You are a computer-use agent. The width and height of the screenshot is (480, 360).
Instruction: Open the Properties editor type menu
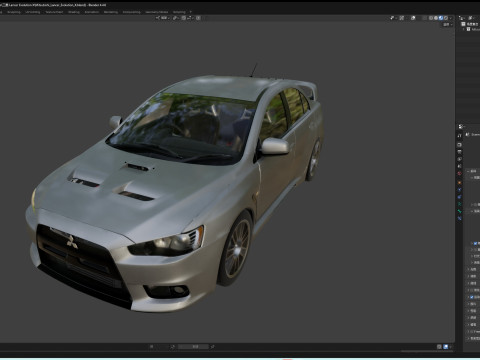[461, 127]
